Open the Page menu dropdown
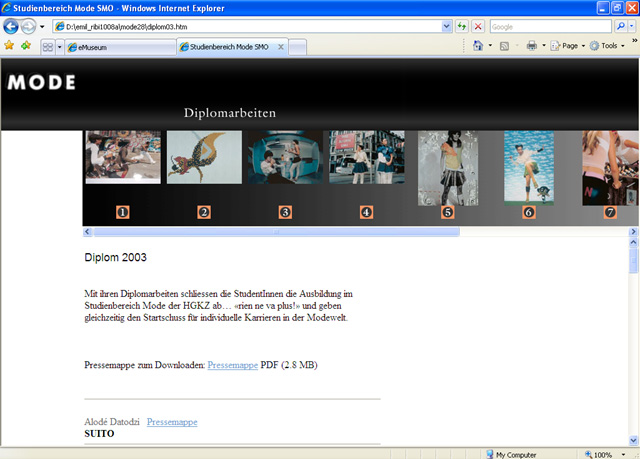The width and height of the screenshot is (640, 459). [569, 46]
